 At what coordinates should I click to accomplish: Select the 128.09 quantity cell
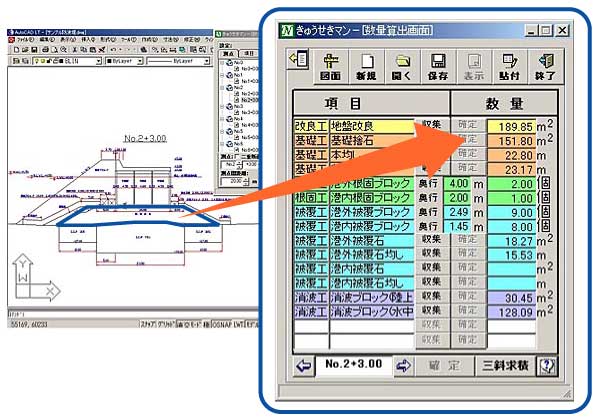pyautogui.click(x=511, y=312)
